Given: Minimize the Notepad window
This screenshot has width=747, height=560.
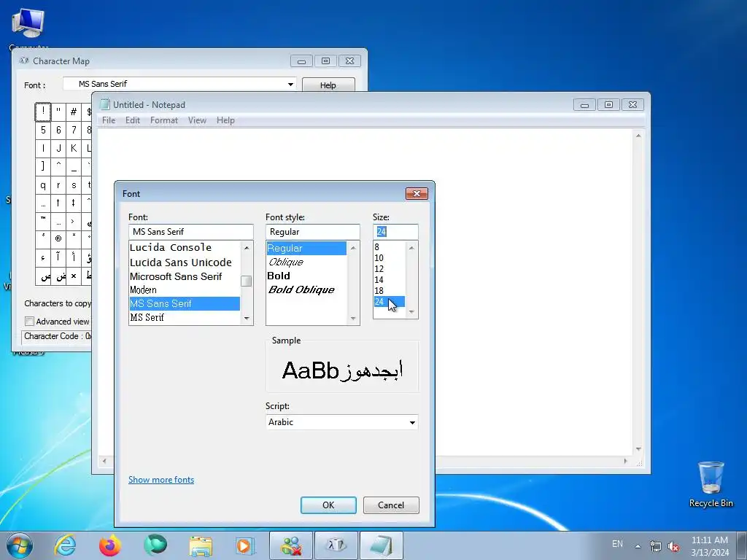Looking at the screenshot, I should pos(584,105).
